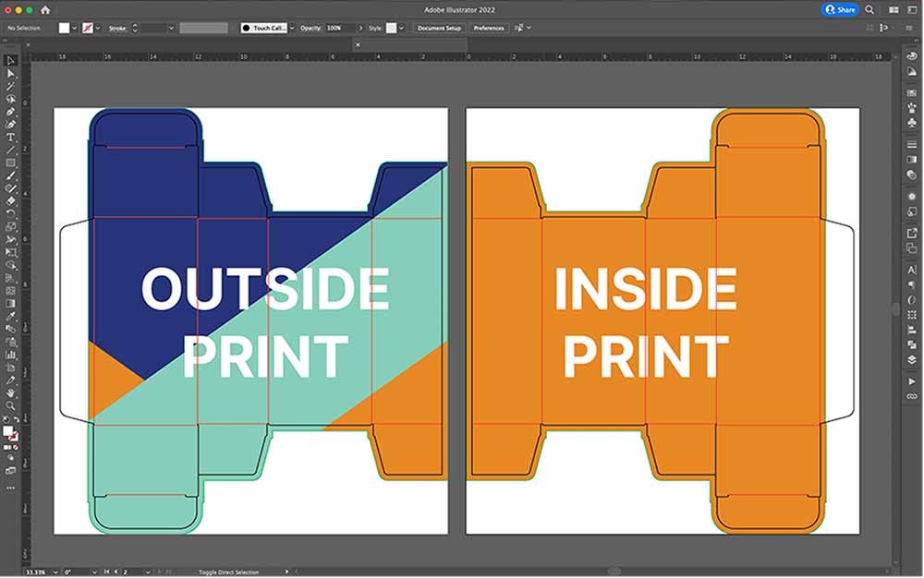This screenshot has width=924, height=578.
Task: Select the Blend tool
Action: pyautogui.click(x=10, y=329)
